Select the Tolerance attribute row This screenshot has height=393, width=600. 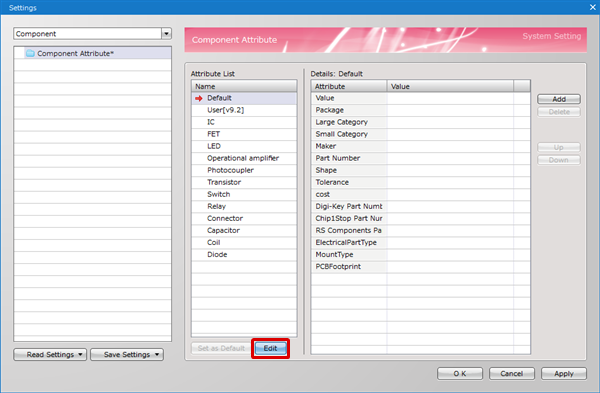point(421,182)
